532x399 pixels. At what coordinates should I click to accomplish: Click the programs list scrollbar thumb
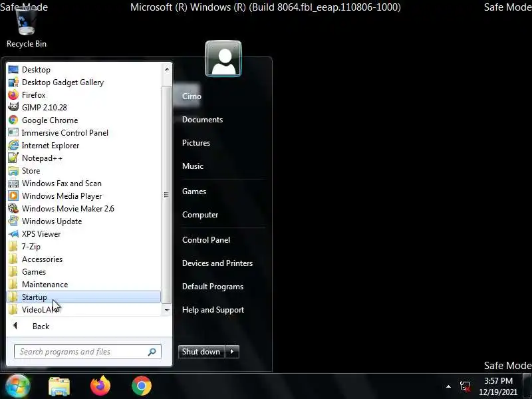click(x=166, y=195)
